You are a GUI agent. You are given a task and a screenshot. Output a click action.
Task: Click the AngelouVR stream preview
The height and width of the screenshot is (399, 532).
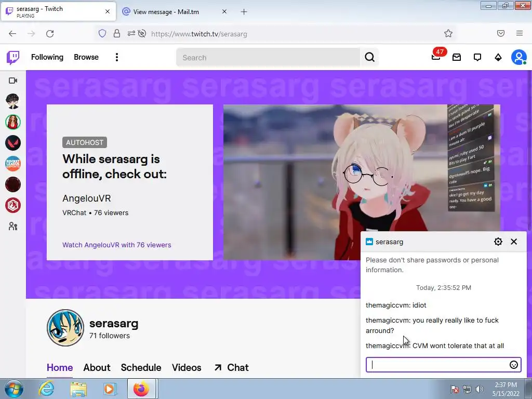(362, 182)
